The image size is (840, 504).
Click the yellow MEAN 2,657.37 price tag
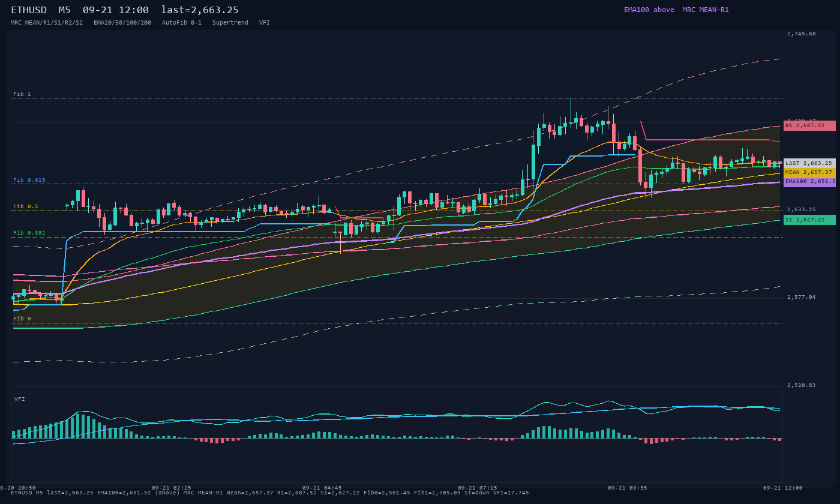pos(809,172)
